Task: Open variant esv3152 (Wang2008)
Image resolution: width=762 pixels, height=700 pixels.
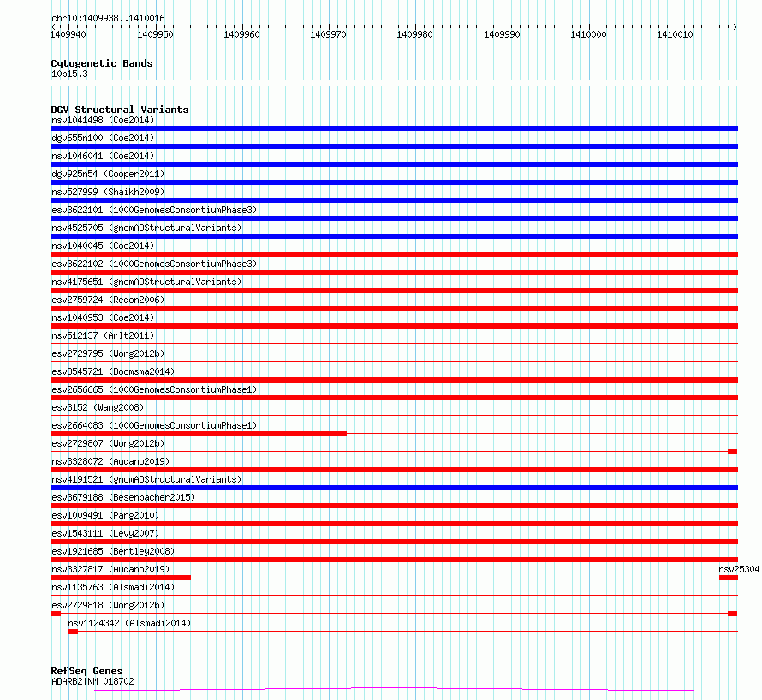Action: [98, 407]
